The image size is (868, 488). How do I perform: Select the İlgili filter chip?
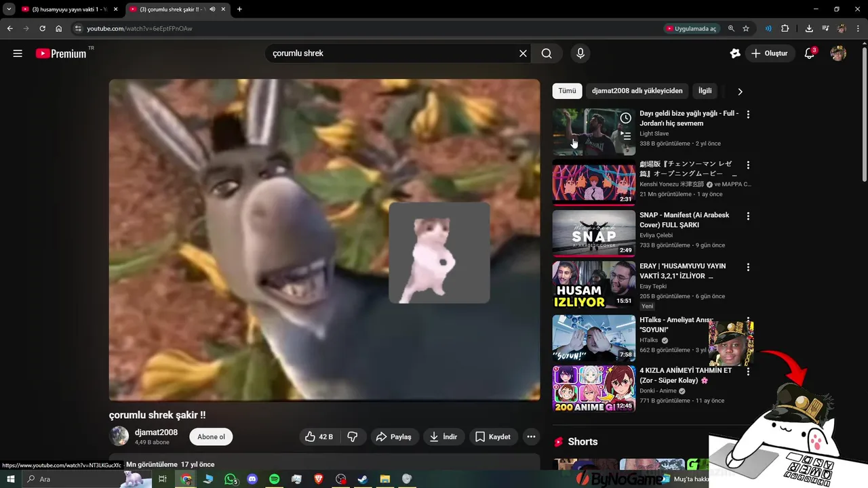point(705,91)
